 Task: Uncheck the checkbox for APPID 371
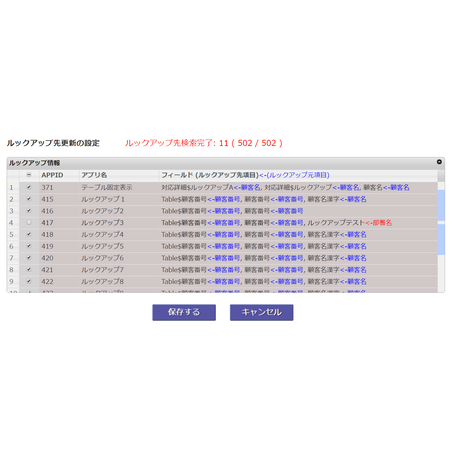coord(29,187)
